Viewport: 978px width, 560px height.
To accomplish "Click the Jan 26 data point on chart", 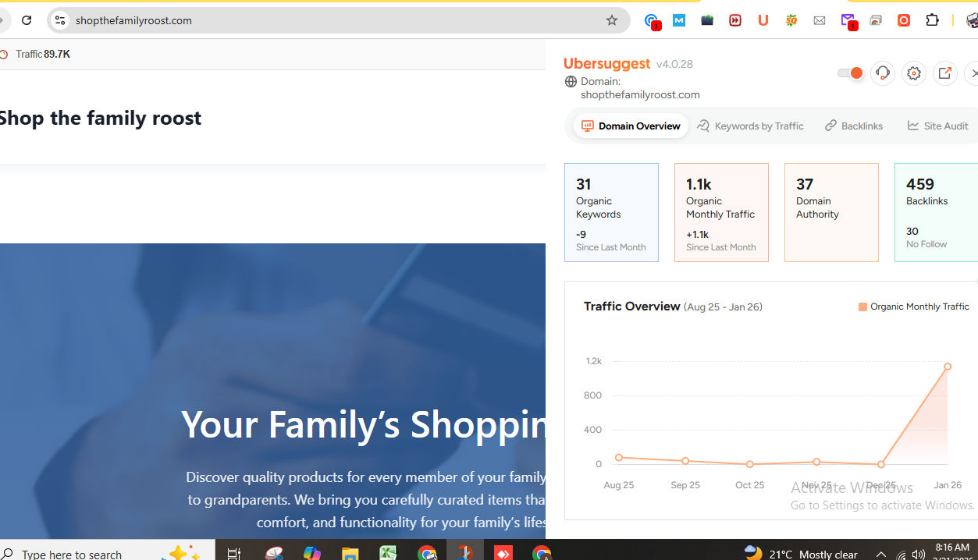I will pos(948,367).
